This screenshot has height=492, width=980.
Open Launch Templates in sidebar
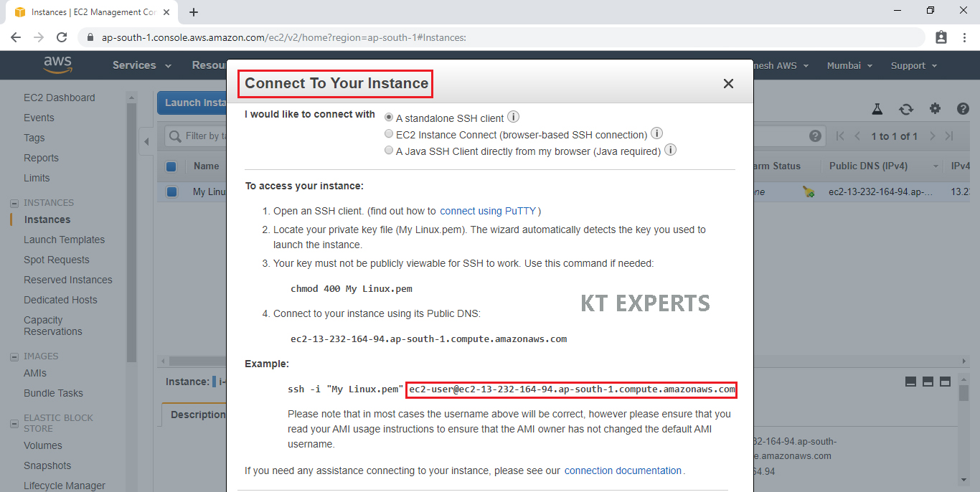tap(64, 240)
